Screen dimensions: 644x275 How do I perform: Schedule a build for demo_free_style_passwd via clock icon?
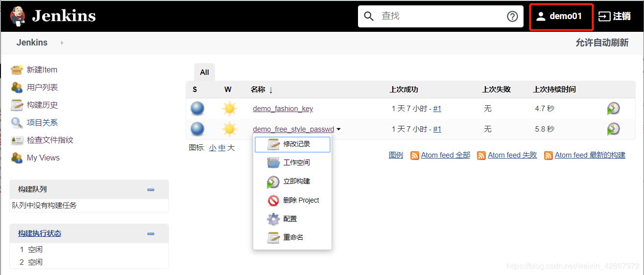pos(613,129)
